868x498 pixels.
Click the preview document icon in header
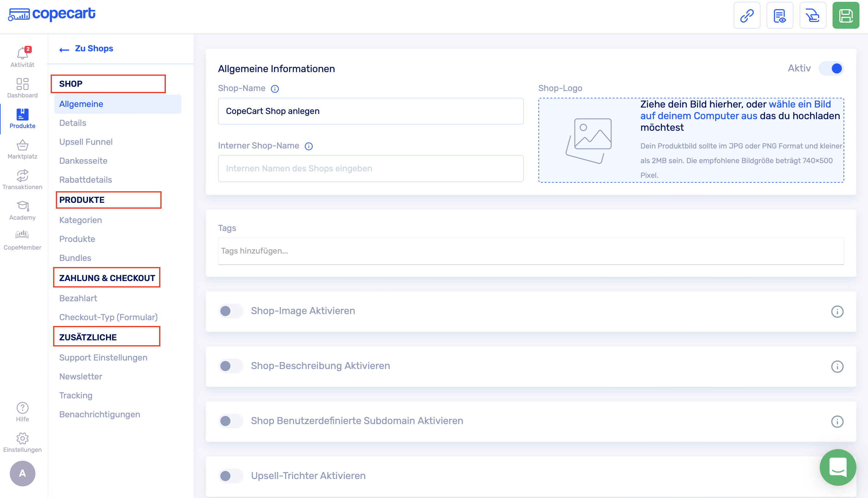(779, 16)
